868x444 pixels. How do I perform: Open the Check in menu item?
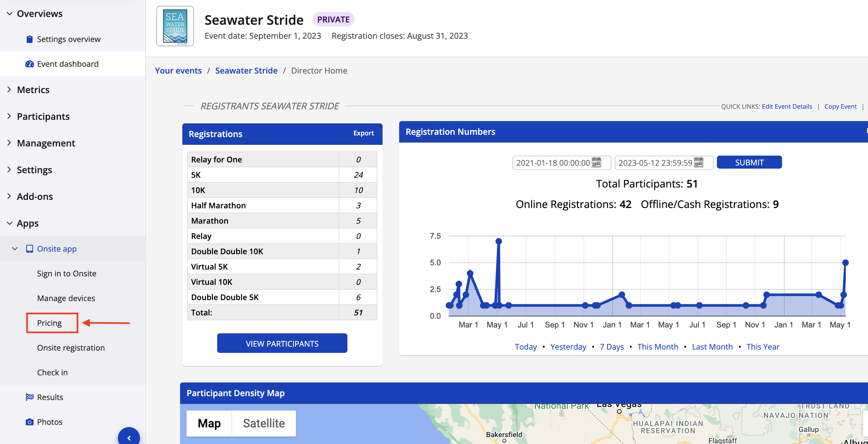52,372
